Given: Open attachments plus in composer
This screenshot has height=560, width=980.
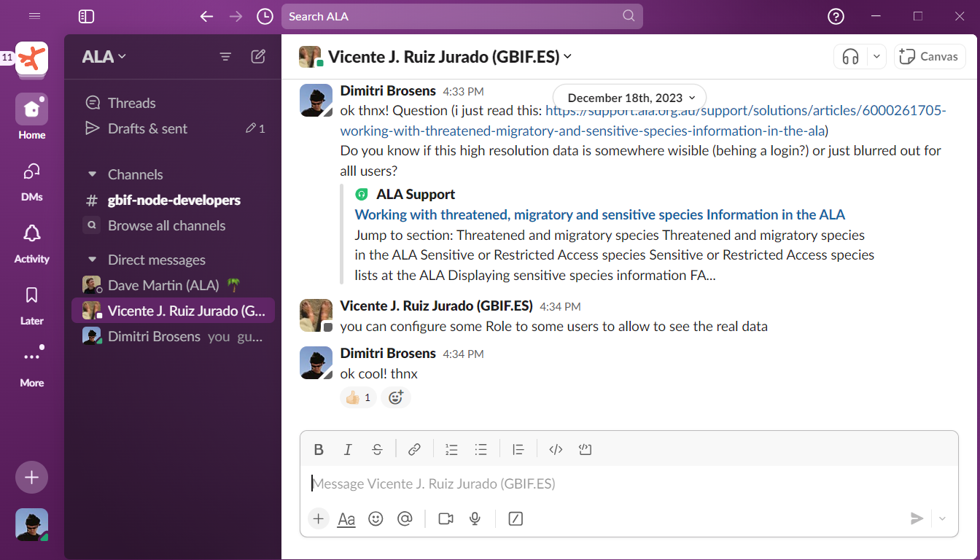Looking at the screenshot, I should (x=319, y=518).
